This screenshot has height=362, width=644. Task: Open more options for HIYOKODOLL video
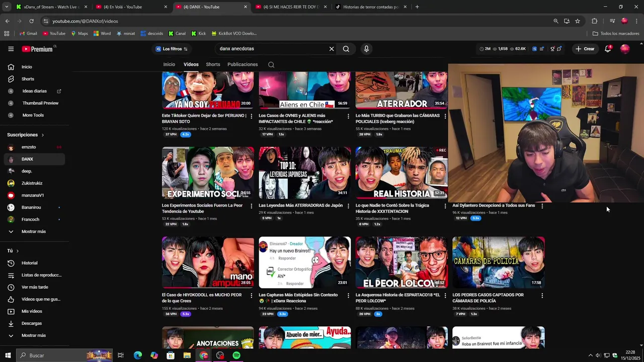252,296
